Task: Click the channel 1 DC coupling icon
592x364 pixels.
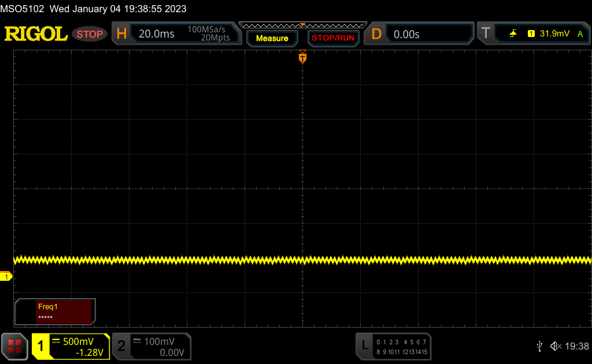Action: pyautogui.click(x=56, y=341)
